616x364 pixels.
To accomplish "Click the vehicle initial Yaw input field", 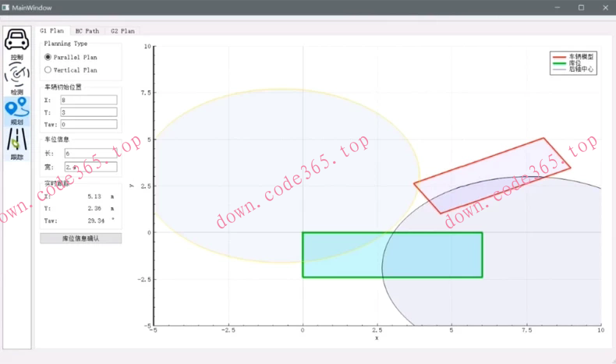I will [89, 125].
